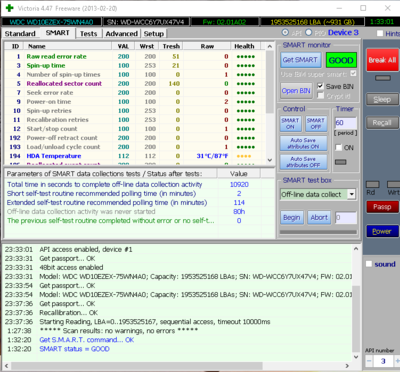The width and height of the screenshot is (400, 372).
Task: Click the timer period input field
Action: tap(346, 123)
